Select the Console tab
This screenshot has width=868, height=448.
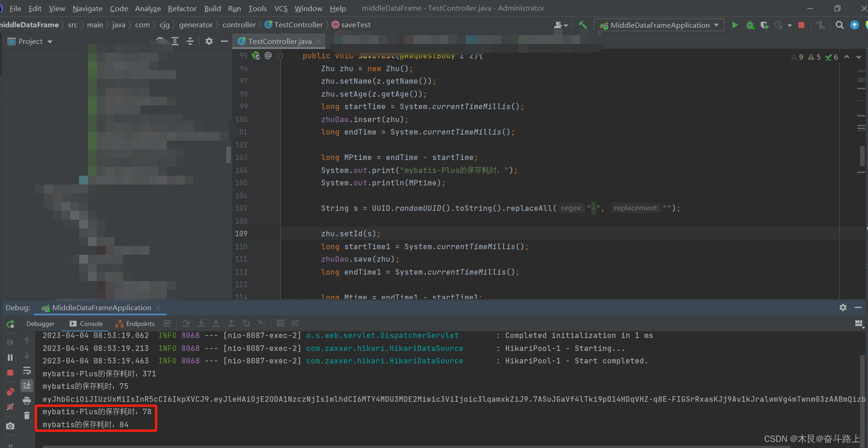pyautogui.click(x=86, y=324)
